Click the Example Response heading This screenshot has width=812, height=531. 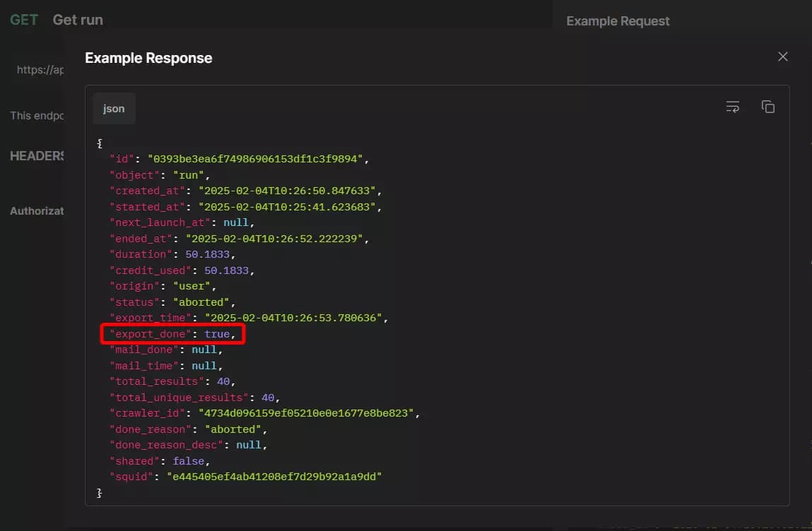point(148,58)
